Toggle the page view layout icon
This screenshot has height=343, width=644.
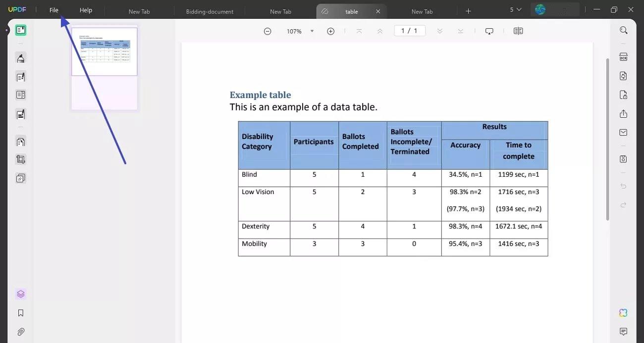click(x=518, y=31)
